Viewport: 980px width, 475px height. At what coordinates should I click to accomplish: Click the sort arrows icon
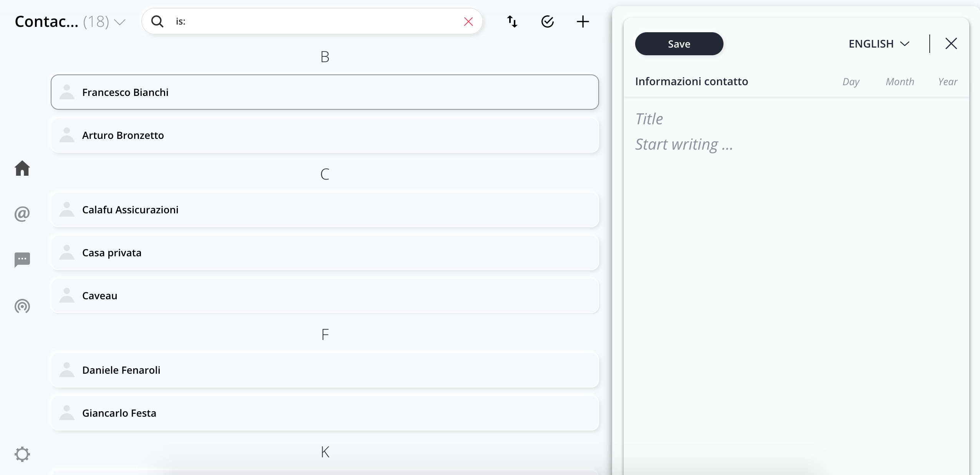512,21
